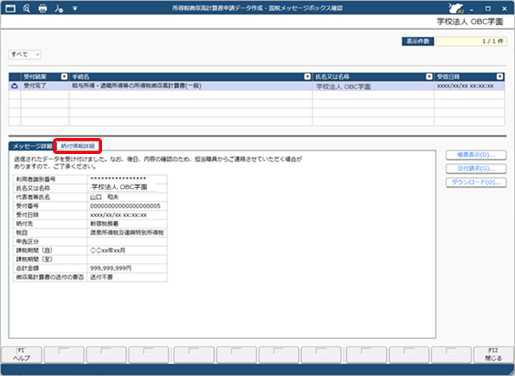The height and width of the screenshot is (376, 515).
Task: Select the 受付完了 cell in the list
Action: point(45,86)
